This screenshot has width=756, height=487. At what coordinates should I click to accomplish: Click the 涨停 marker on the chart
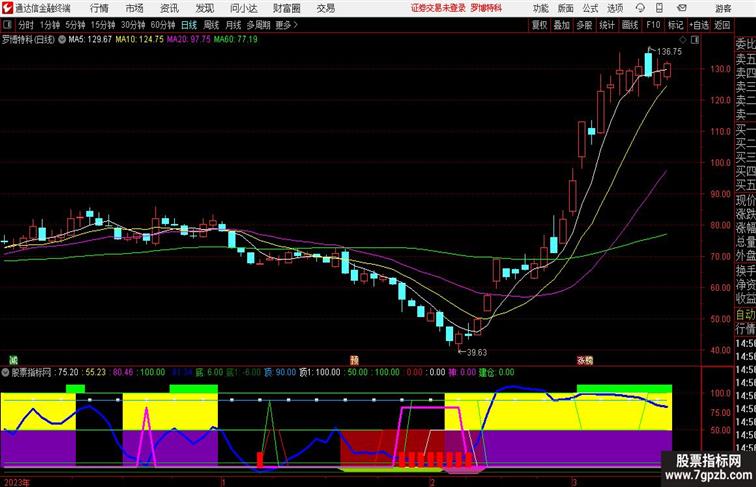[x=585, y=360]
